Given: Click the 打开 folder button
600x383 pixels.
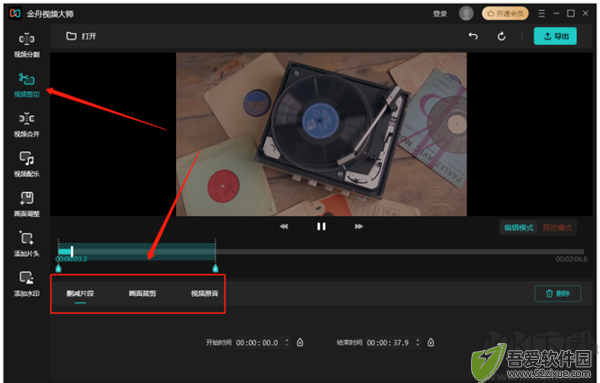Looking at the screenshot, I should (81, 36).
